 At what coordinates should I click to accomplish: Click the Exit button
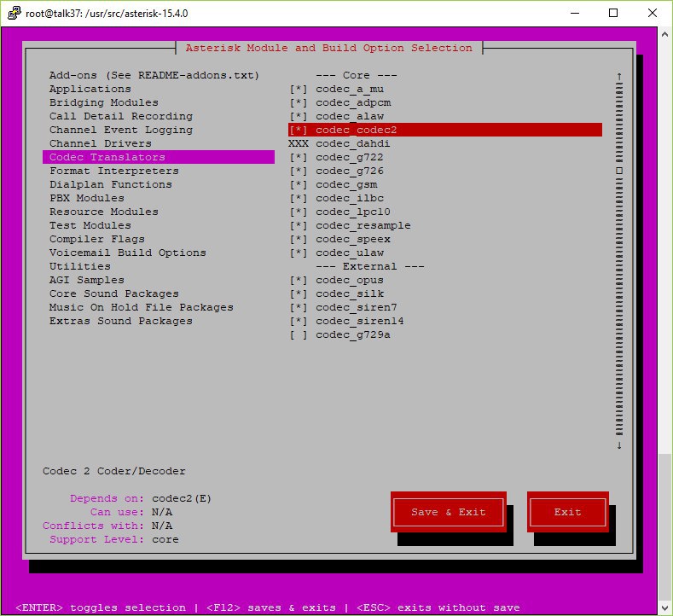(568, 512)
